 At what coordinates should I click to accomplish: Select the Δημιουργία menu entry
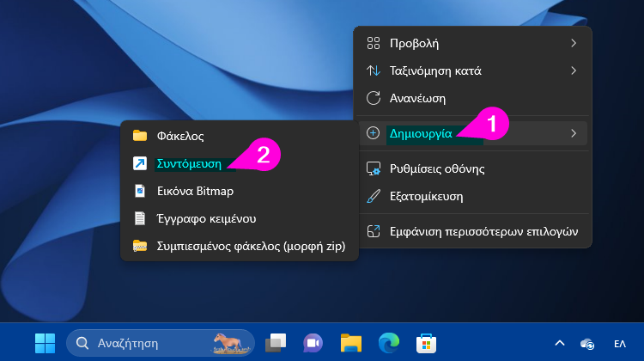coord(472,133)
